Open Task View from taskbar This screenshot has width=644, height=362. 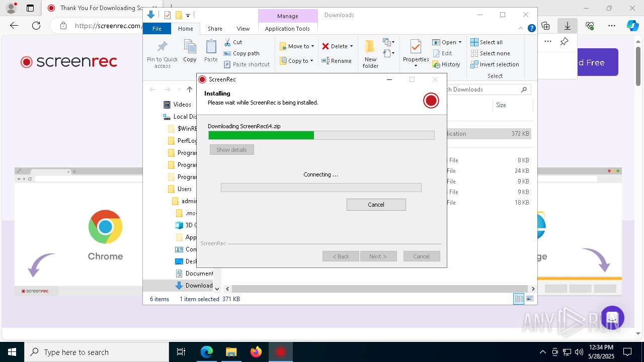click(181, 352)
